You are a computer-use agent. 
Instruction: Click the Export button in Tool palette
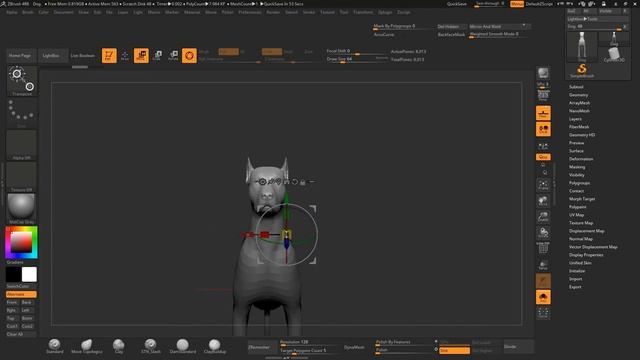(575, 287)
